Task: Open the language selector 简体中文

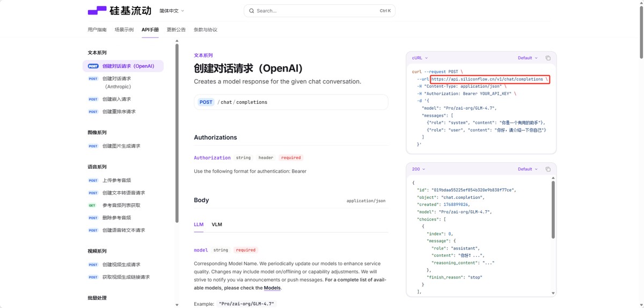Action: [172, 11]
